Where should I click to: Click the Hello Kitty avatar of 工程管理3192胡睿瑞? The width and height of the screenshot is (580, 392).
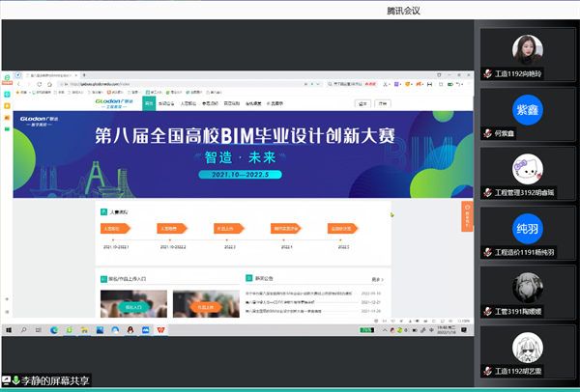pos(528,169)
